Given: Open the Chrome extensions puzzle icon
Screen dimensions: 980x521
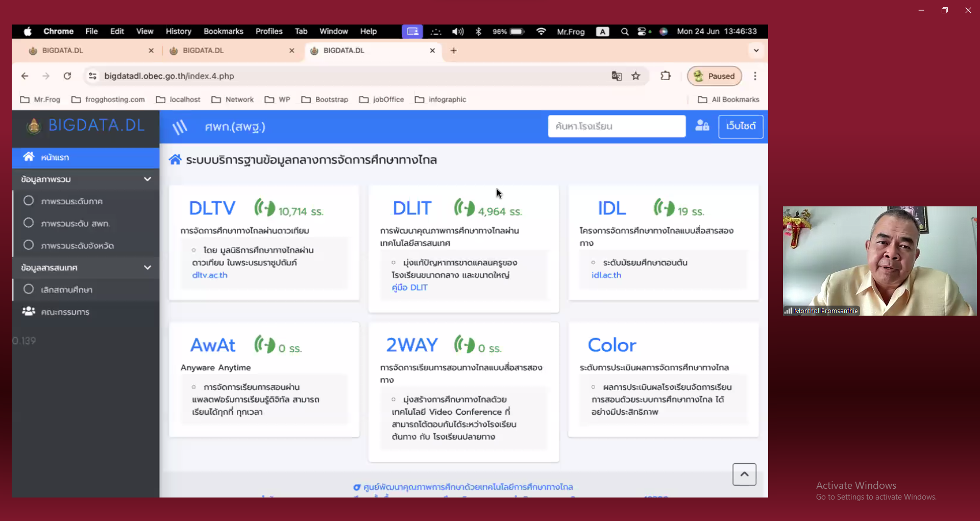Looking at the screenshot, I should pyautogui.click(x=665, y=76).
